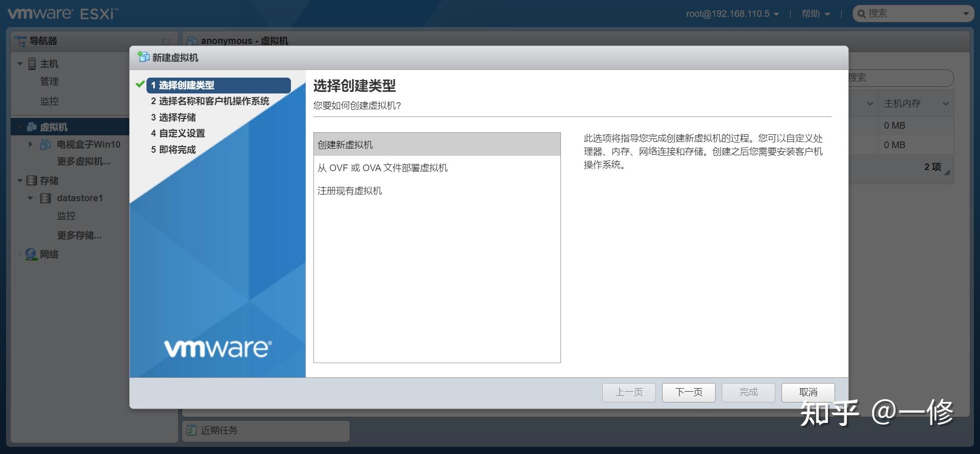
Task: Click the 下一页 button
Action: click(x=689, y=392)
